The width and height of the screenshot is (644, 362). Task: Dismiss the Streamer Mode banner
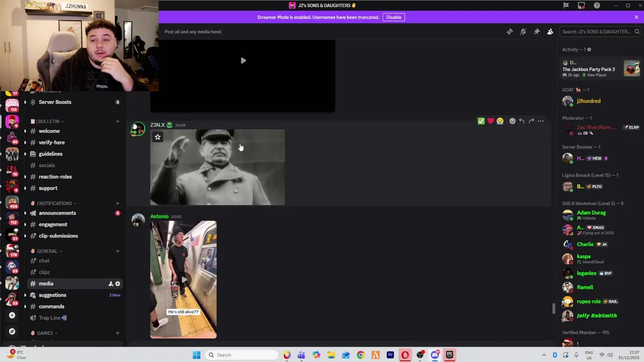pyautogui.click(x=636, y=17)
